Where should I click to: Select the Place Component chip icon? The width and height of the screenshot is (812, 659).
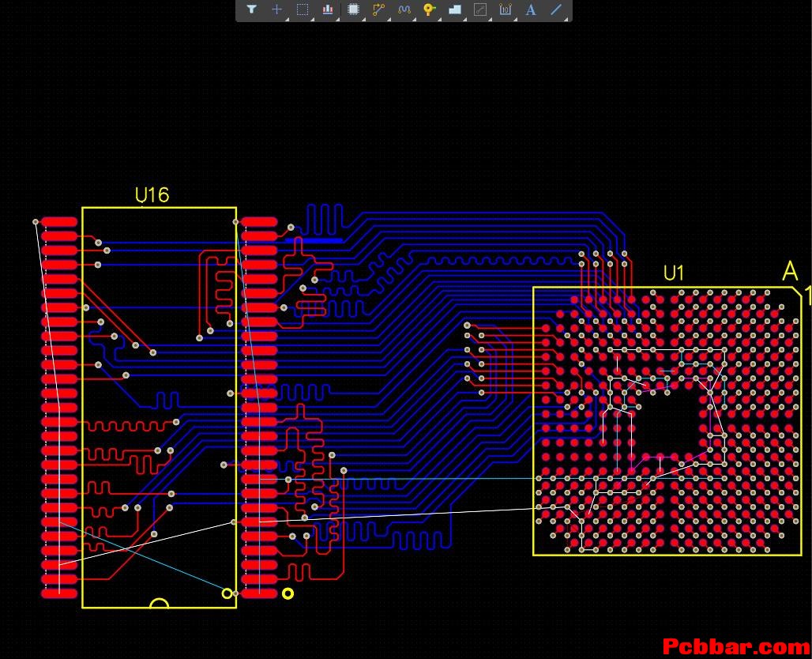click(353, 9)
